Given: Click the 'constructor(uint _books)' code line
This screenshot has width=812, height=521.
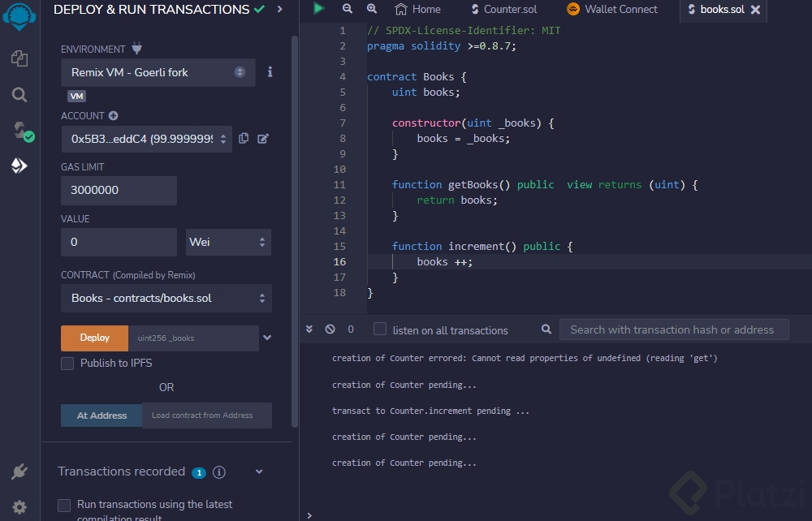Looking at the screenshot, I should click(473, 123).
